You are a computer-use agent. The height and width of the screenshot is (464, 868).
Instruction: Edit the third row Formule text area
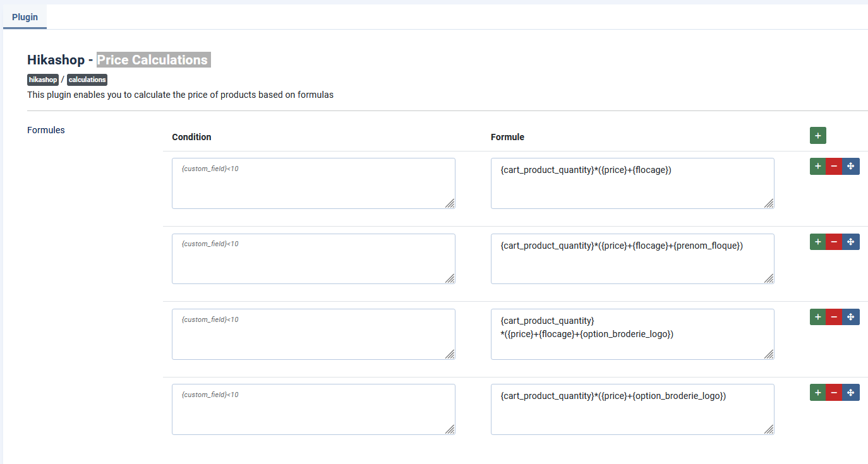[x=632, y=334]
